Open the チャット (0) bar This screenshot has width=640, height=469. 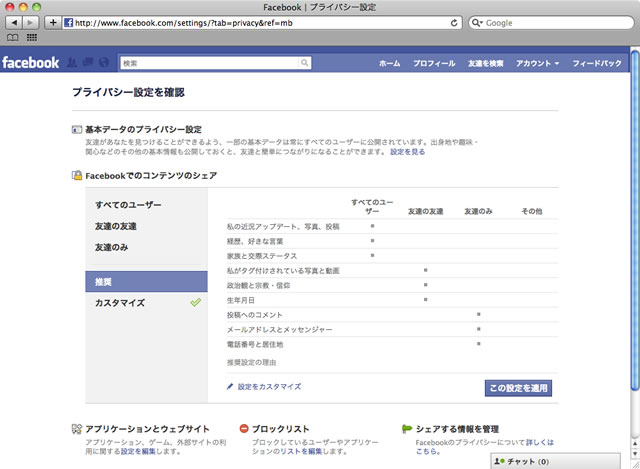(x=555, y=461)
